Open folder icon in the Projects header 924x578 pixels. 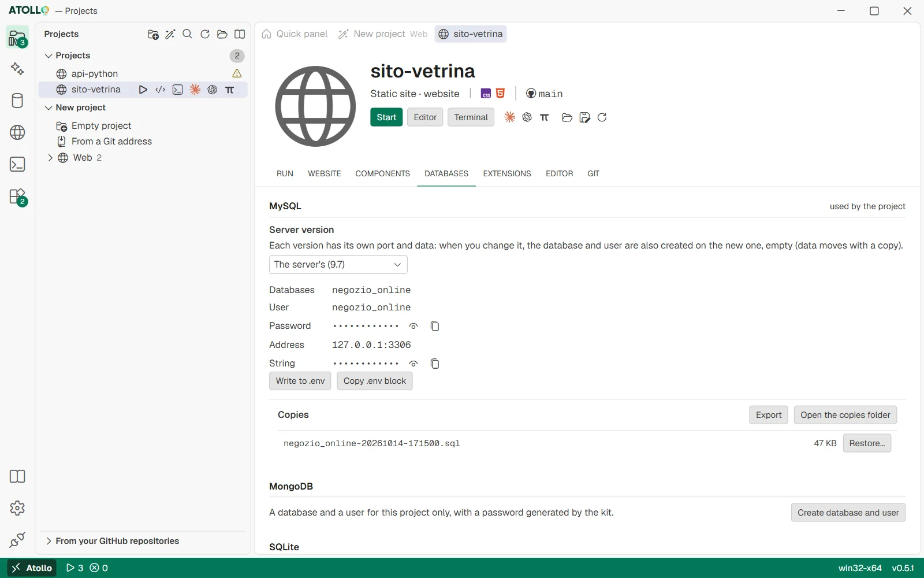(222, 35)
